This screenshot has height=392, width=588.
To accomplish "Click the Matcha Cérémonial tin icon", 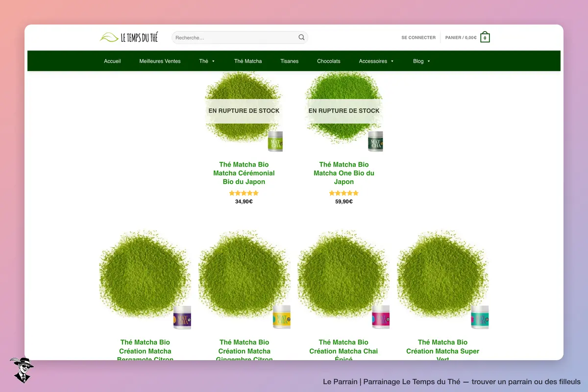I will tap(275, 141).
